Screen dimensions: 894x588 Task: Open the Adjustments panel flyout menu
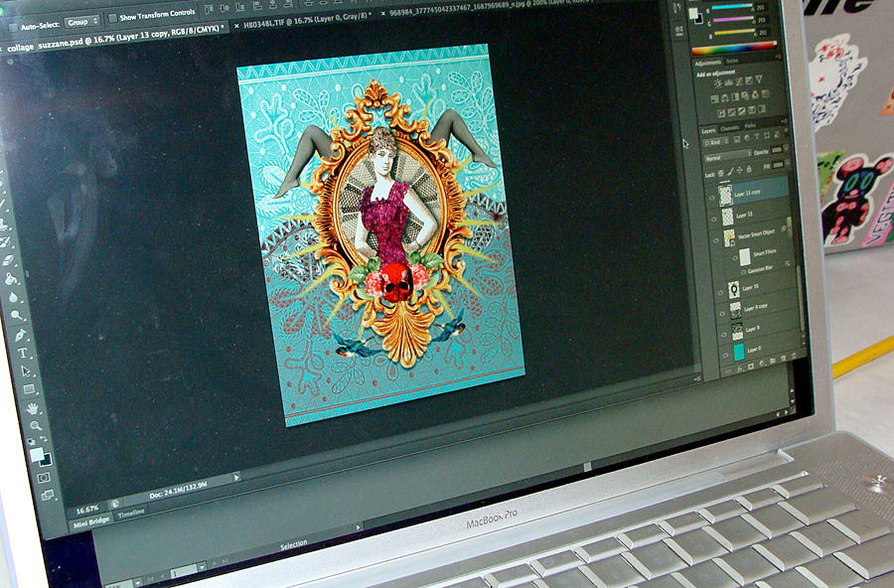(780, 57)
